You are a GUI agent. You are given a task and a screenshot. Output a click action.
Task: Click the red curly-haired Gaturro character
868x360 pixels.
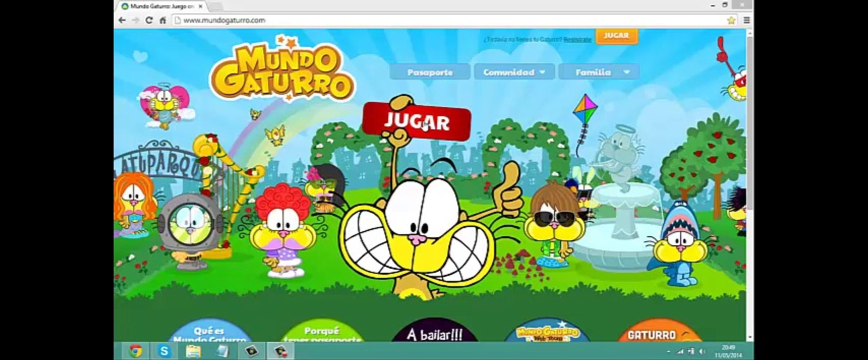click(282, 230)
